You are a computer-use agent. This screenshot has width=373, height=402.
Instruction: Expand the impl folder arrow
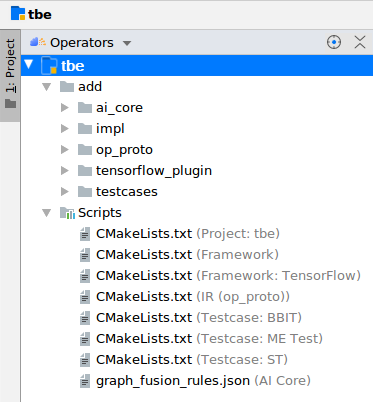[x=65, y=129]
